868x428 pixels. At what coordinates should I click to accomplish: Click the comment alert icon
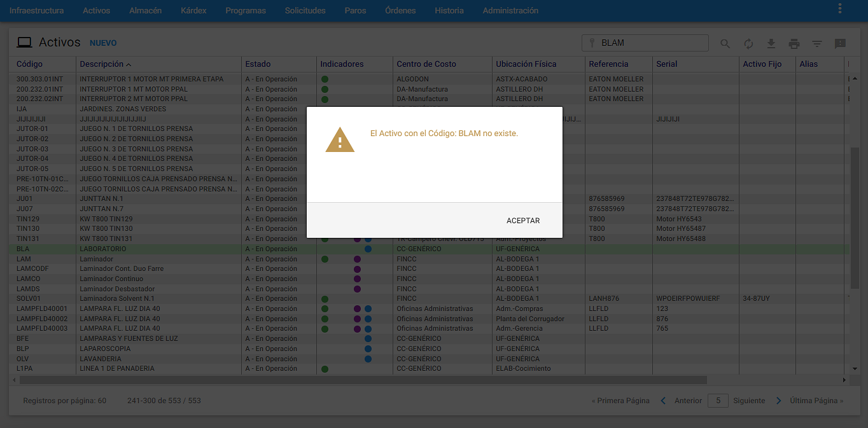click(840, 43)
